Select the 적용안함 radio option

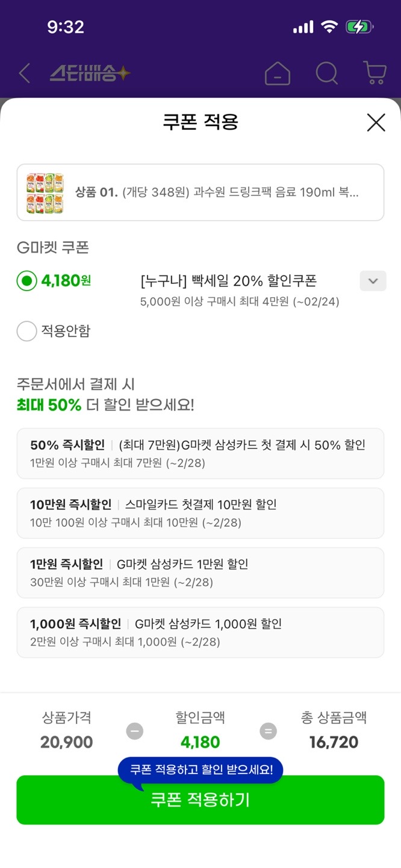click(x=27, y=331)
